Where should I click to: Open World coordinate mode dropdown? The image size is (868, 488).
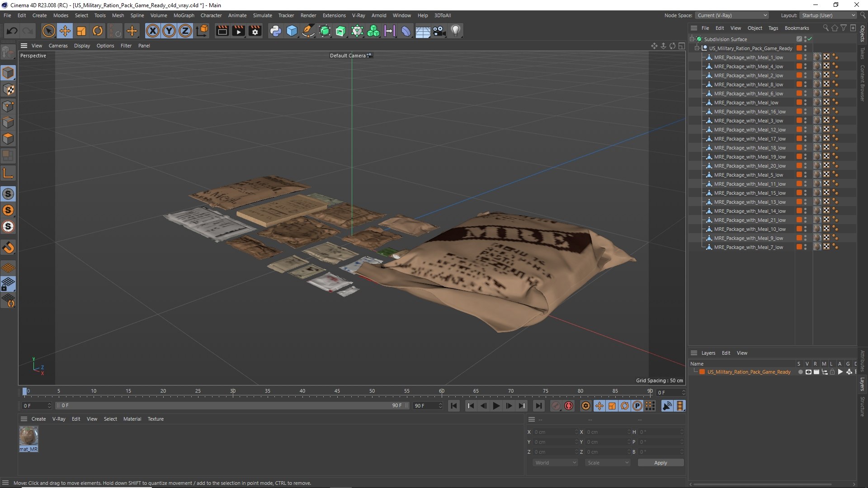click(555, 463)
